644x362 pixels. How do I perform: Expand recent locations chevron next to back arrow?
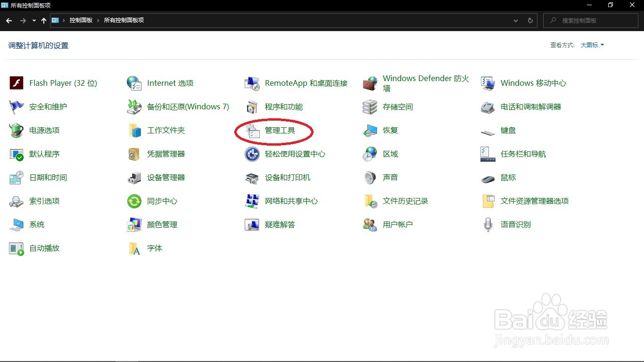pos(33,20)
